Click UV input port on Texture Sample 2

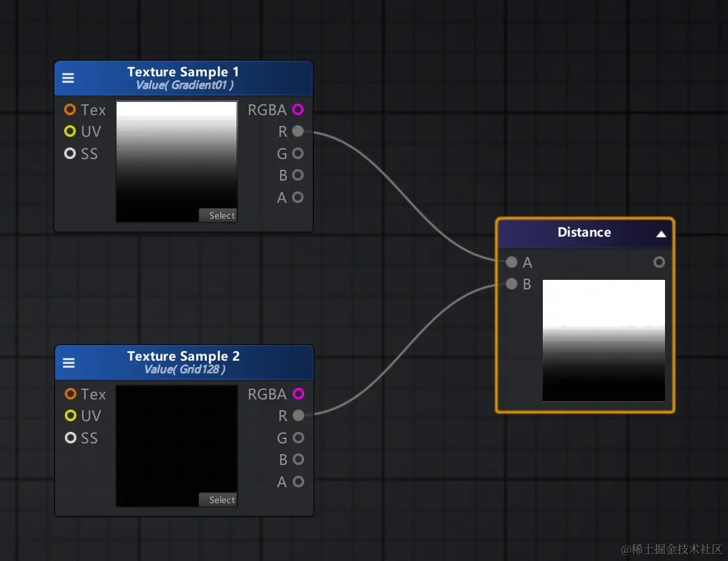(71, 415)
